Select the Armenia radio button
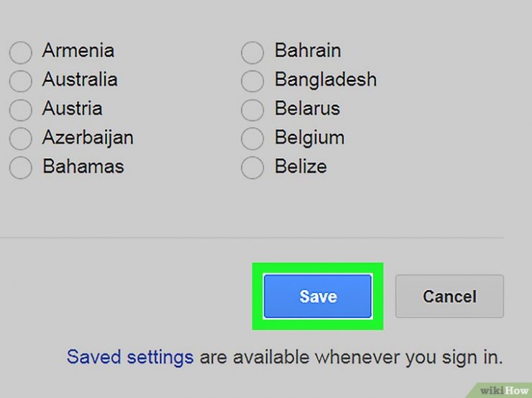Screen dimensions: 532x398 (x=21, y=53)
